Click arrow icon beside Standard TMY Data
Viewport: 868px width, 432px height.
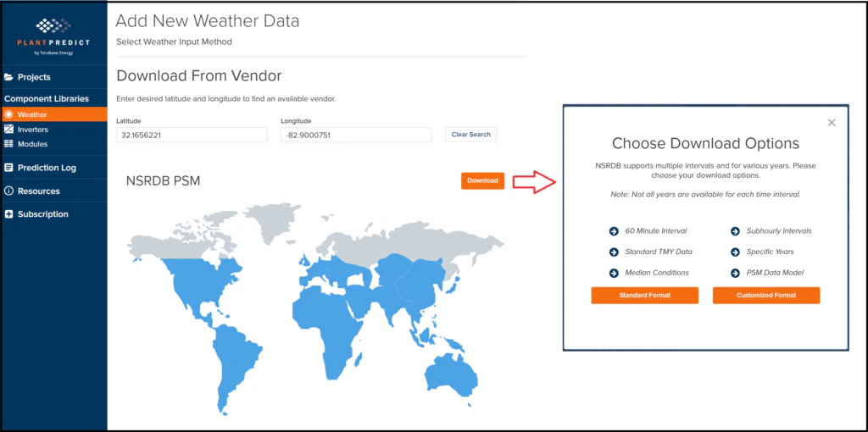(614, 252)
